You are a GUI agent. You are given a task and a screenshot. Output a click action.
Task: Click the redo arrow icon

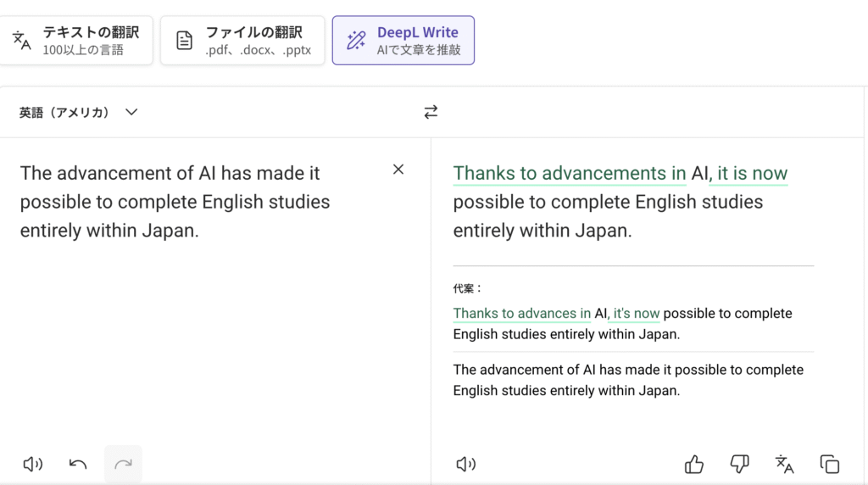click(124, 464)
